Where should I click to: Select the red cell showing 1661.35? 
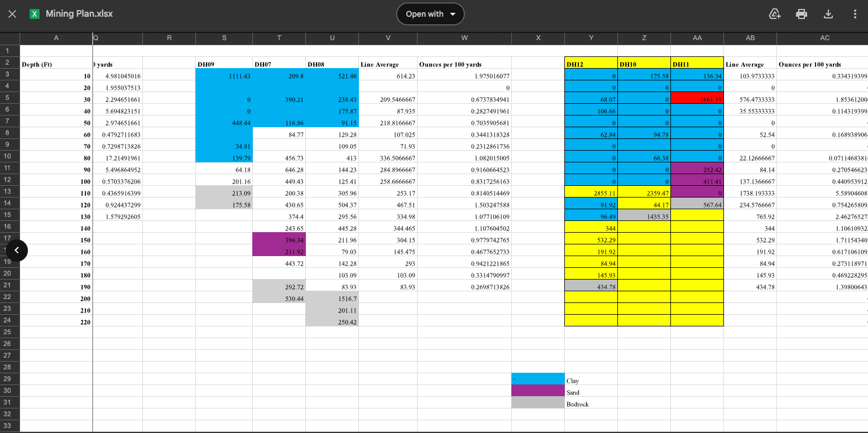click(x=697, y=99)
